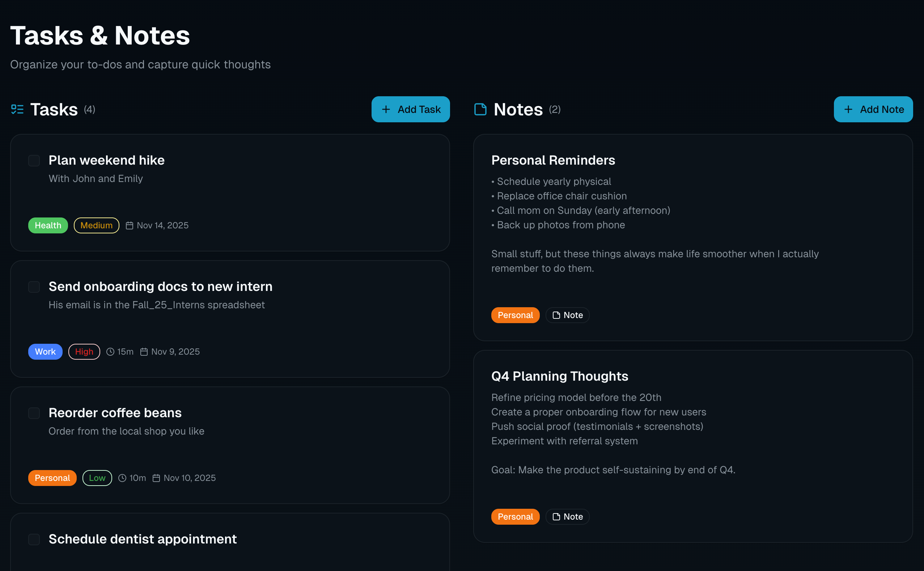Open Send onboarding docs to new intern
Image resolution: width=924 pixels, height=571 pixels.
coord(161,286)
